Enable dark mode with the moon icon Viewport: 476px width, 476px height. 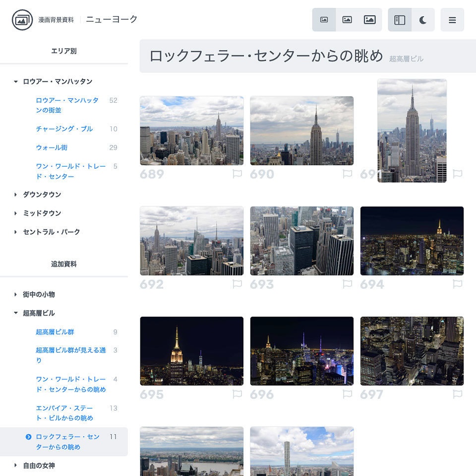tap(422, 20)
